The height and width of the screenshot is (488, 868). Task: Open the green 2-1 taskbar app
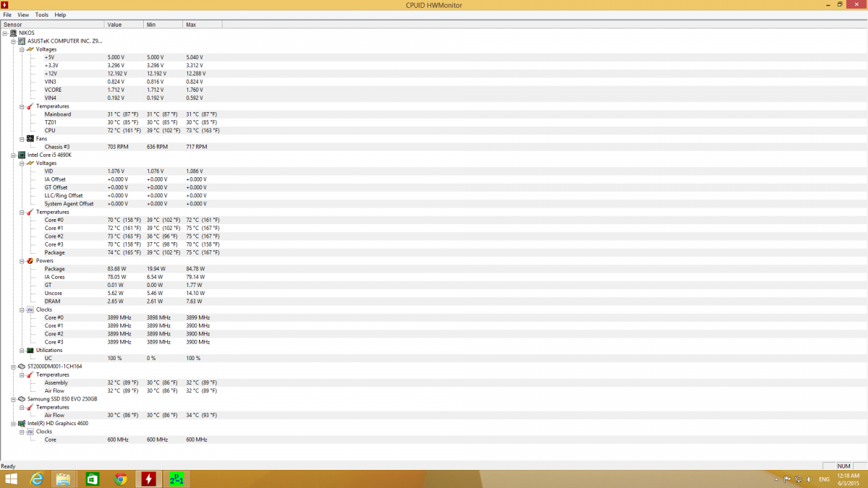click(x=176, y=479)
